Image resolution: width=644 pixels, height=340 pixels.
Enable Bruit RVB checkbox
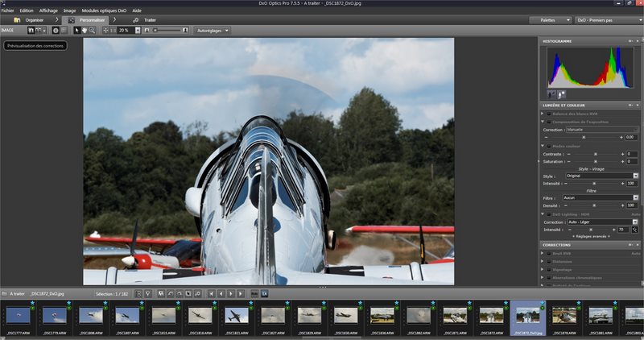549,254
